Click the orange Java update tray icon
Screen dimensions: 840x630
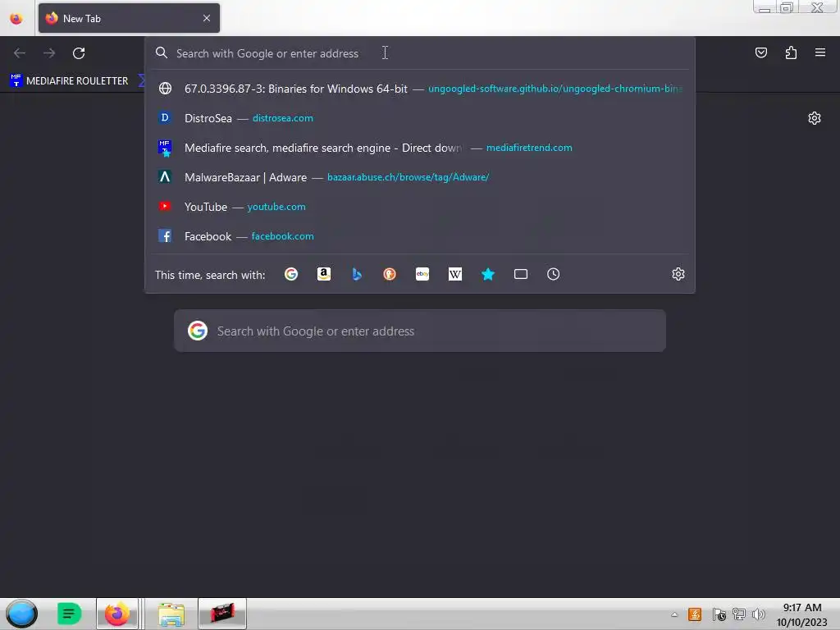(695, 614)
